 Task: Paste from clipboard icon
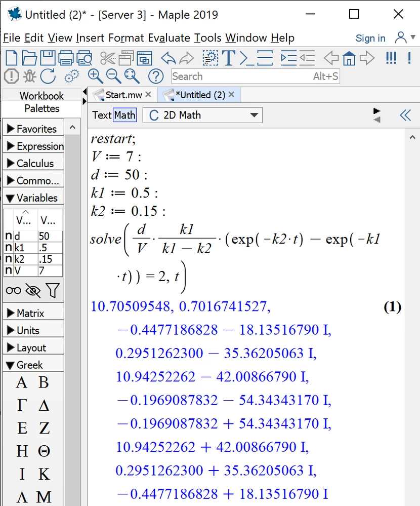(x=144, y=58)
